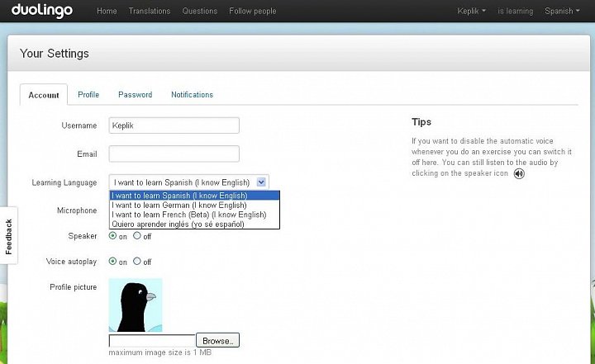The width and height of the screenshot is (595, 364).
Task: Set Voice autoplay to on
Action: 113,262
